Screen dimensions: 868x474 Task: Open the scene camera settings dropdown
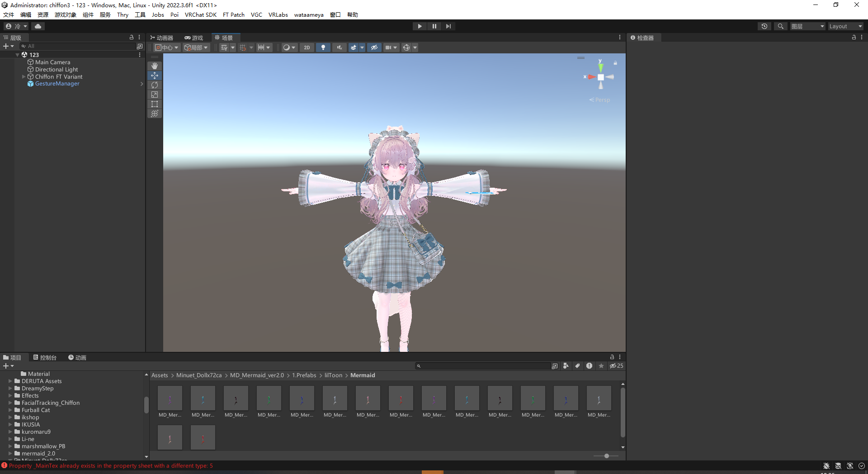point(391,47)
